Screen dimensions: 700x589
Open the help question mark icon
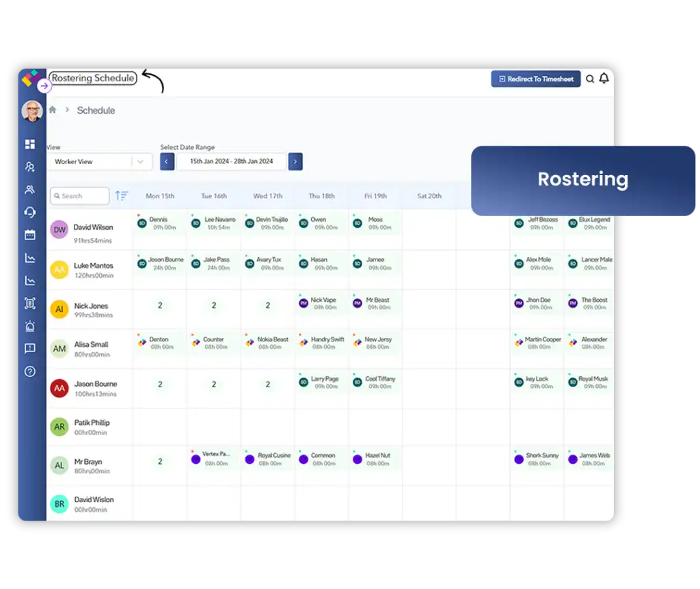click(x=30, y=371)
